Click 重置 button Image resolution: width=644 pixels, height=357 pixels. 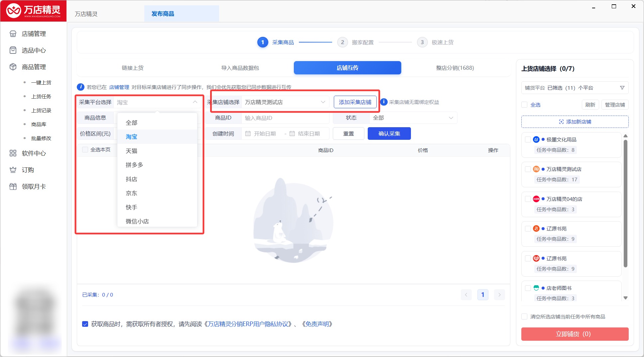coord(348,134)
